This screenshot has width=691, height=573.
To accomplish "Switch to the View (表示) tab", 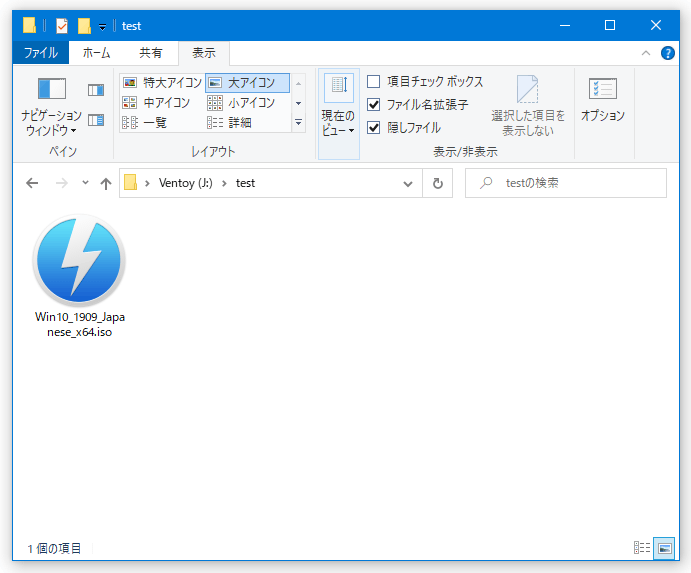I will pyautogui.click(x=204, y=52).
